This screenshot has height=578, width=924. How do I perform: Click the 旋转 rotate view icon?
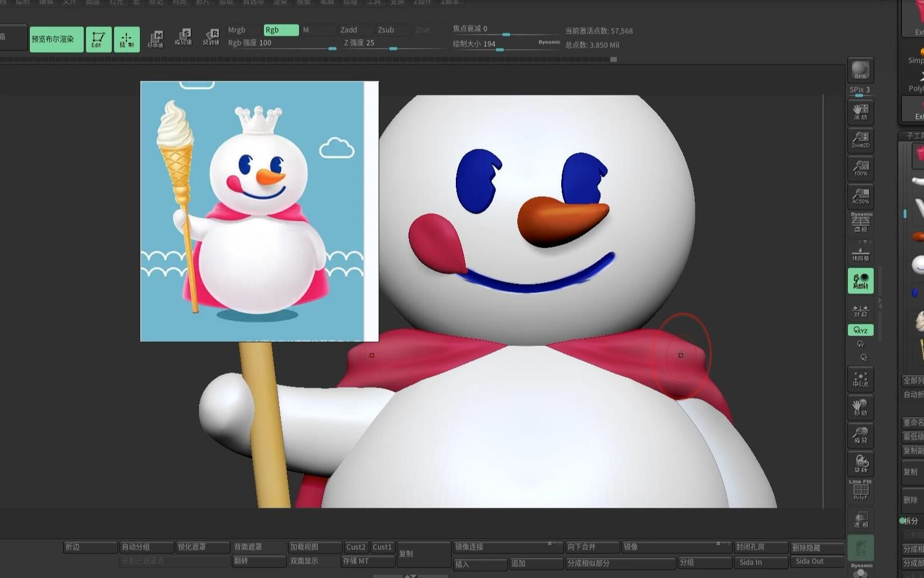(860, 464)
